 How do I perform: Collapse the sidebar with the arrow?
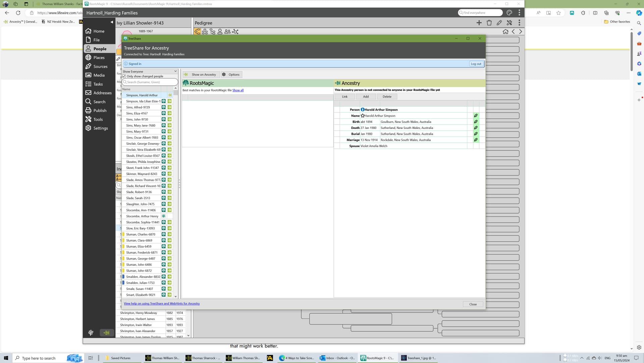(112, 22)
